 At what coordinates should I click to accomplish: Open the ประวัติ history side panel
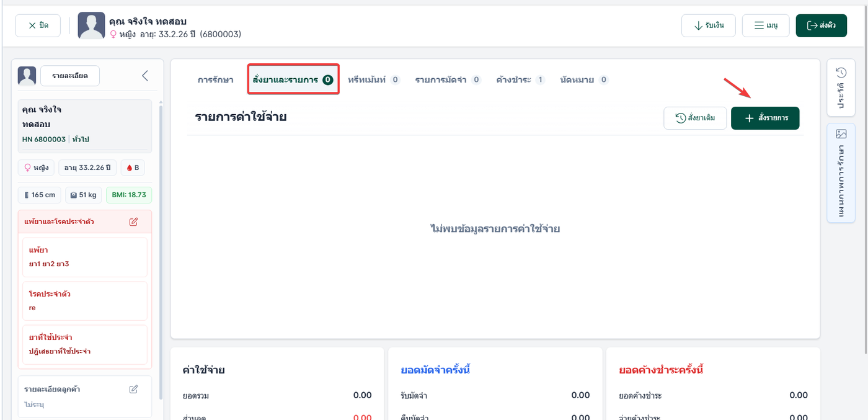[x=841, y=87]
